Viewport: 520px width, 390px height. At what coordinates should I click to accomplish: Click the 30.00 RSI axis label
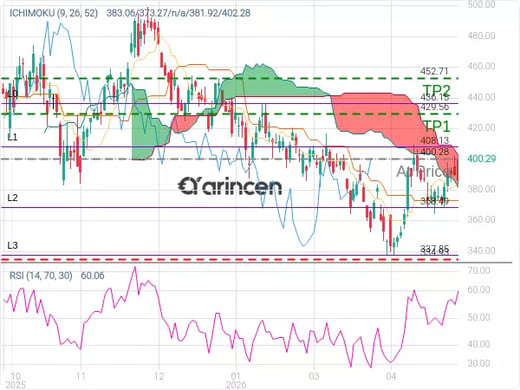(479, 363)
